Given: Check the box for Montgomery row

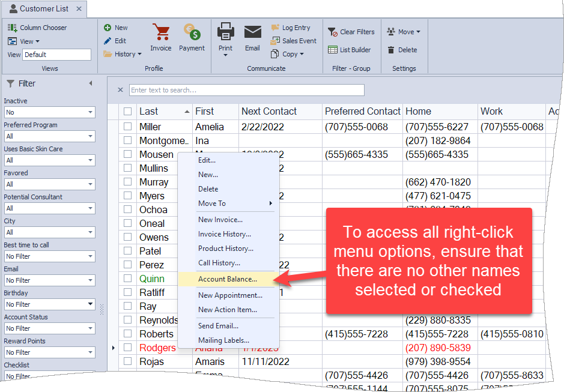Looking at the screenshot, I should click(128, 140).
